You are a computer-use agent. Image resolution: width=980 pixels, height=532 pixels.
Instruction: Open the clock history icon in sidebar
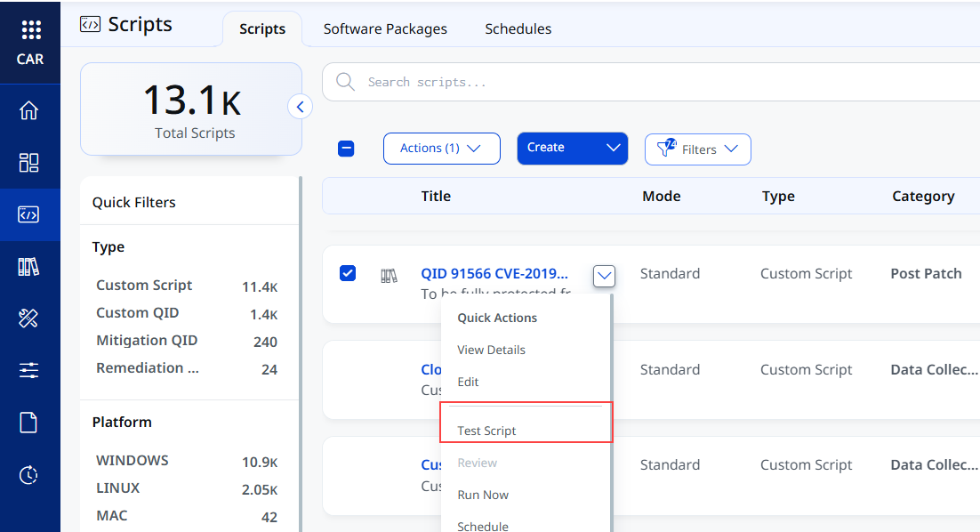coord(28,475)
